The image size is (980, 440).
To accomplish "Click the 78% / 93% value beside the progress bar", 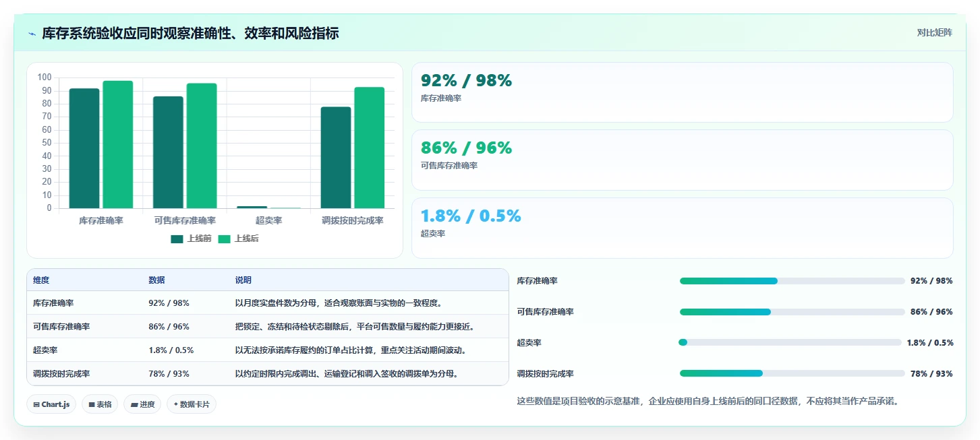I will point(931,373).
